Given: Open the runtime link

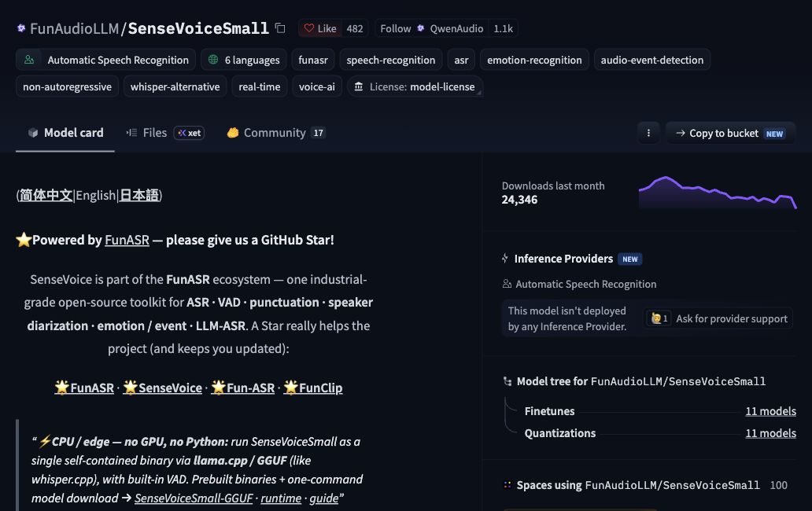Looking at the screenshot, I should point(281,498).
